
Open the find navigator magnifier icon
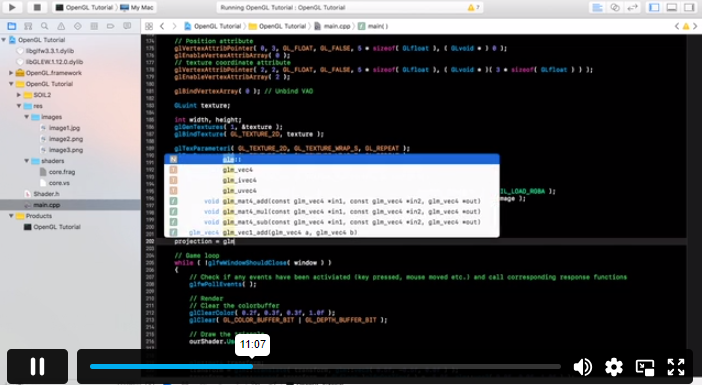[44, 26]
